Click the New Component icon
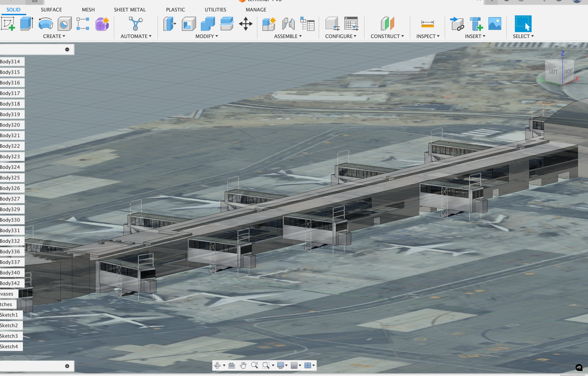Screen dimensions: 588x376 (269, 24)
